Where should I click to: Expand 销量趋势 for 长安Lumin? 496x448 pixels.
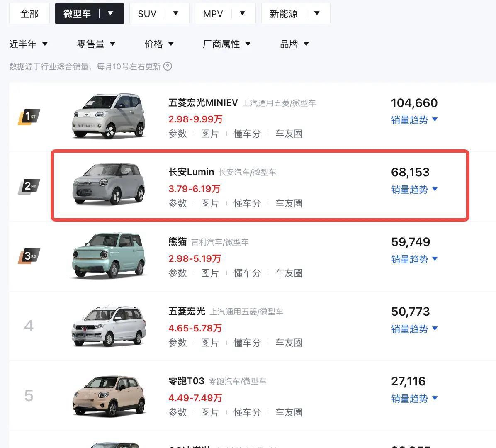pos(414,190)
